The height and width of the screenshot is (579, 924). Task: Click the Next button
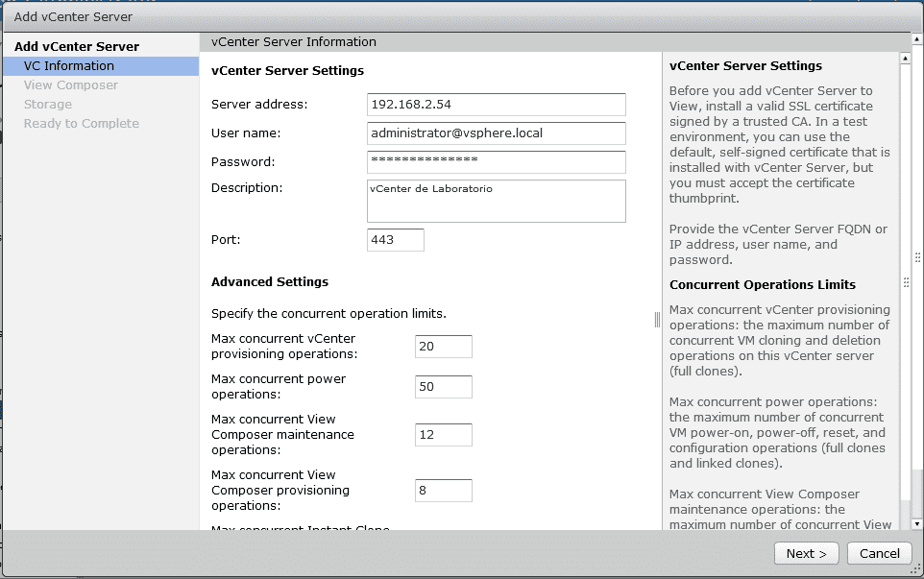point(806,553)
